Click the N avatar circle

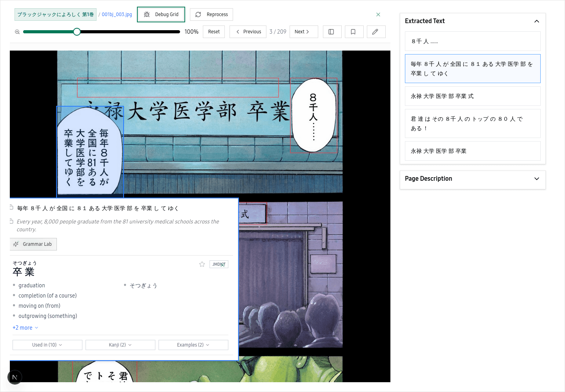point(15,377)
